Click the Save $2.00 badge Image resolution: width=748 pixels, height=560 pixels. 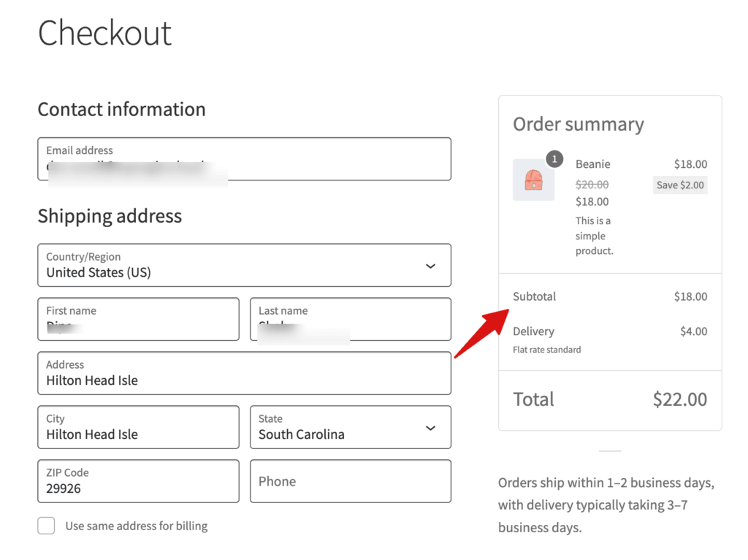point(680,185)
